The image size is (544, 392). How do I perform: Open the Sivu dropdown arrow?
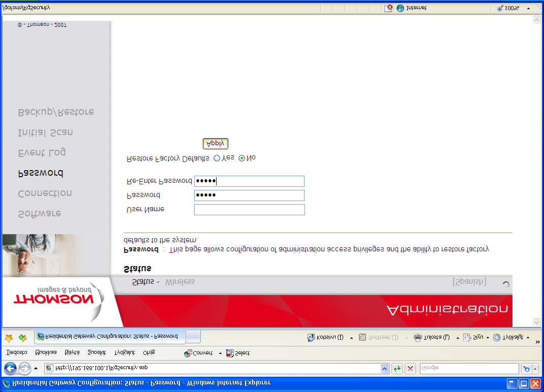(488, 338)
